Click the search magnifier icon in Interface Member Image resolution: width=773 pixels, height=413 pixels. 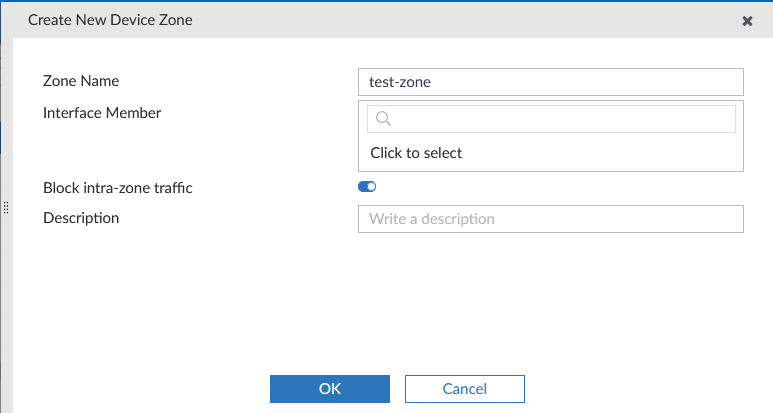(x=382, y=119)
